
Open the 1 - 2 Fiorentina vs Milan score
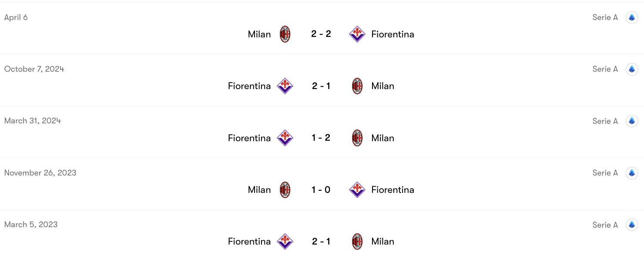(x=321, y=138)
